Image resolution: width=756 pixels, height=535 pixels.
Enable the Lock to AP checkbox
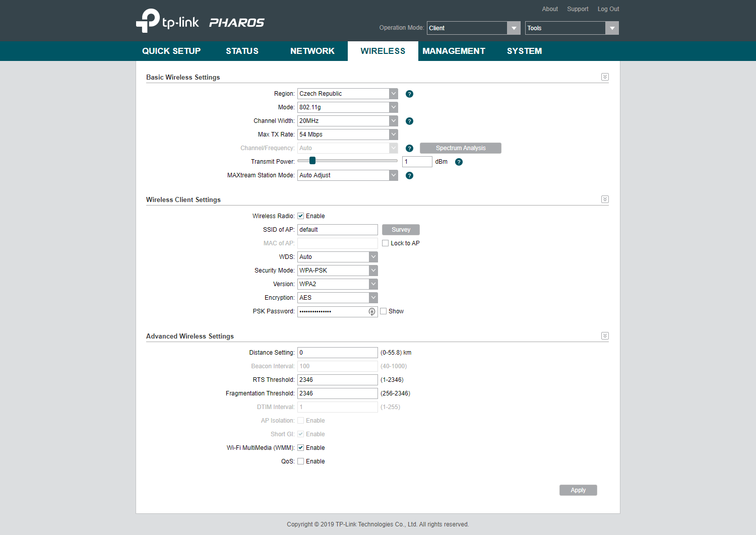point(386,243)
